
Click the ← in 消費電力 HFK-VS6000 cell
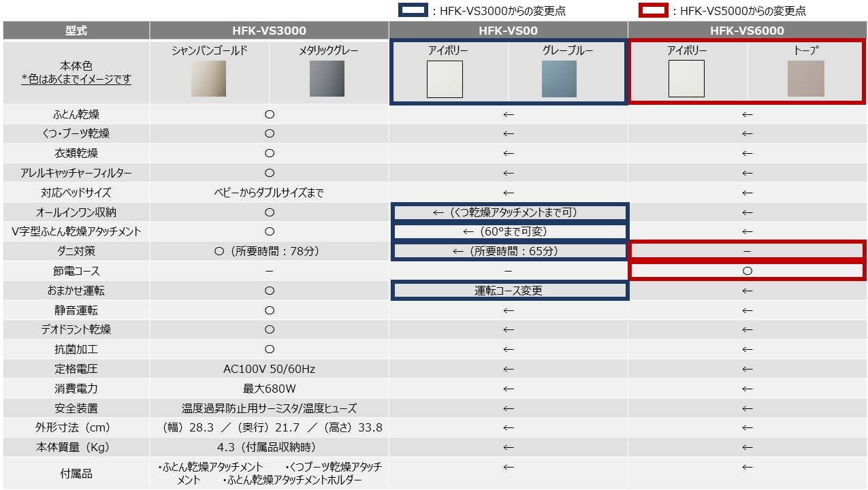[747, 389]
